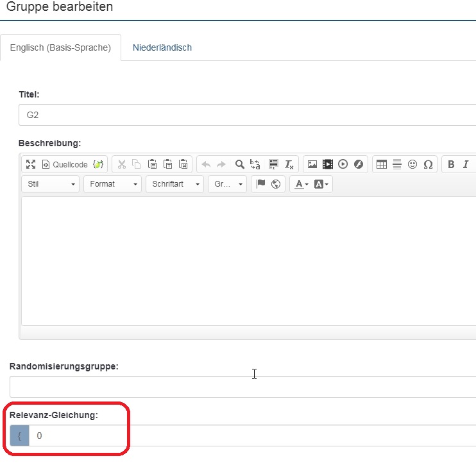Viewport: 476px width, 465px height.
Task: Open the Format dropdown
Action: coord(112,184)
